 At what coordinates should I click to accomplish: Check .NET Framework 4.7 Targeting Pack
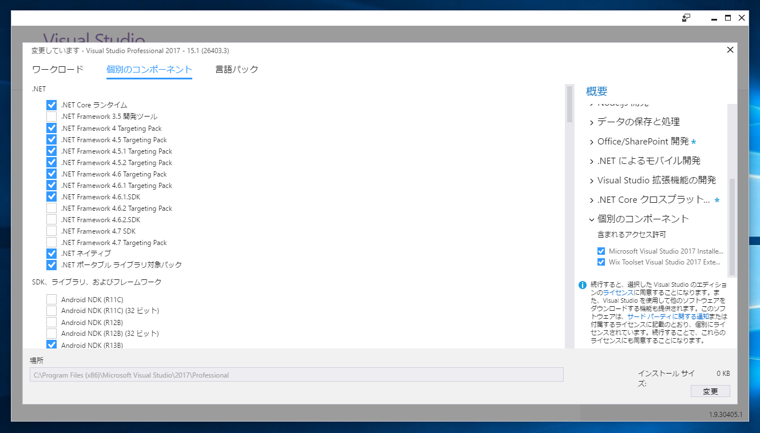(x=51, y=242)
